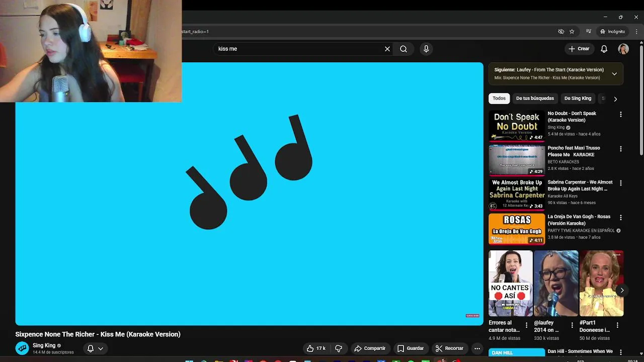Open options for Poncho Please Me video
644x362 pixels.
pyautogui.click(x=621, y=149)
